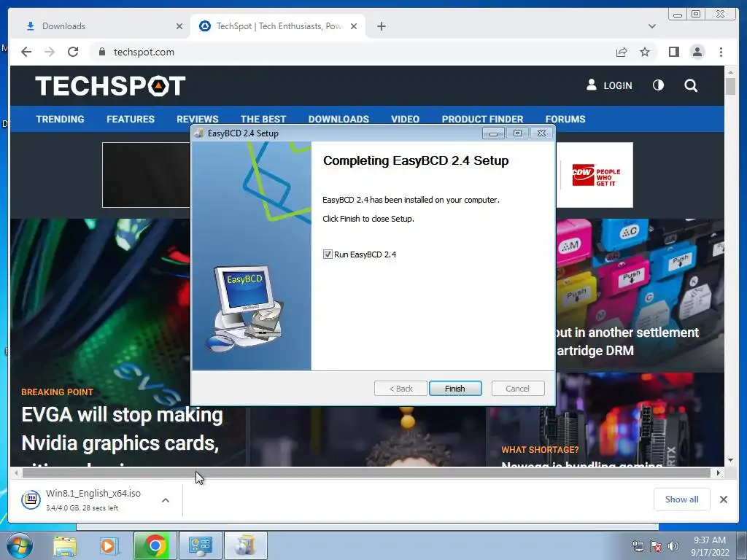Screen dimensions: 747x560
Task: Close the TechSpot tab
Action: click(x=354, y=26)
